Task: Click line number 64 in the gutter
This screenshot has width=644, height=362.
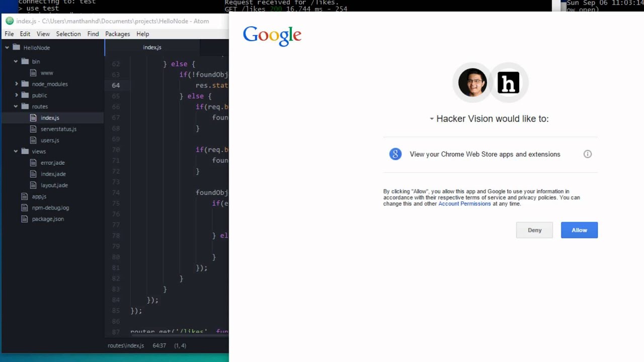Action: tap(116, 85)
